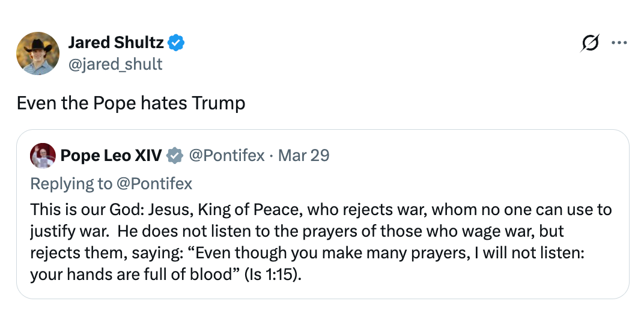
Task: Open the Mar 29 timestamp
Action: click(303, 156)
